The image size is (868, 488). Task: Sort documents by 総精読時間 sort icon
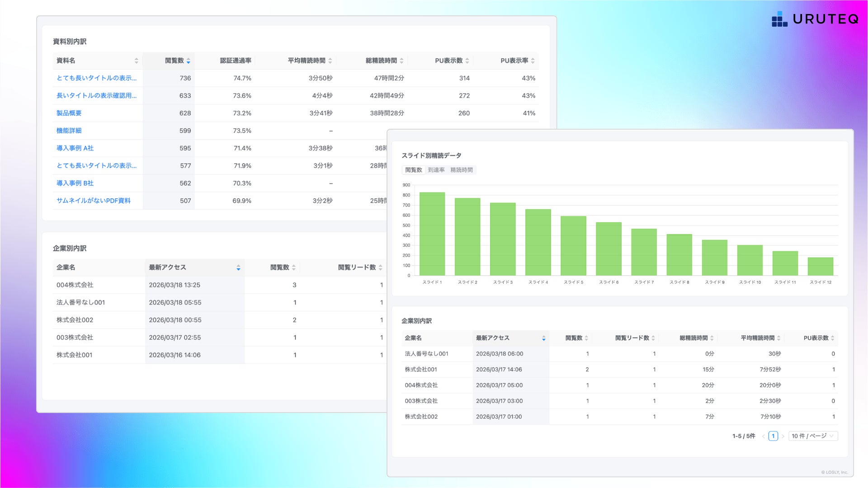[401, 61]
